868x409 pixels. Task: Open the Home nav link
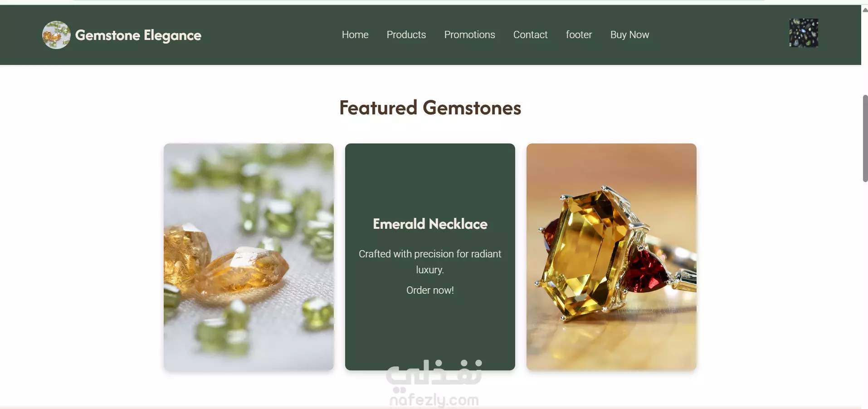[355, 34]
